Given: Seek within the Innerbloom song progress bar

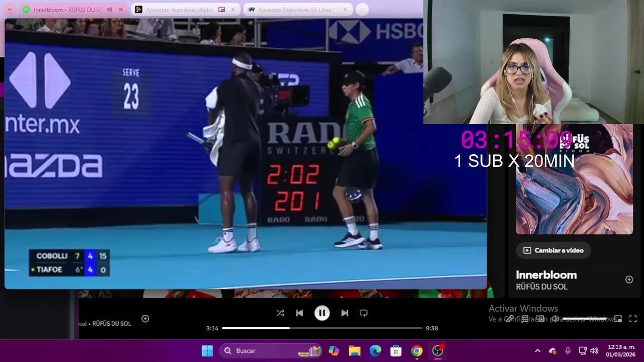Looking at the screenshot, I should click(x=322, y=328).
